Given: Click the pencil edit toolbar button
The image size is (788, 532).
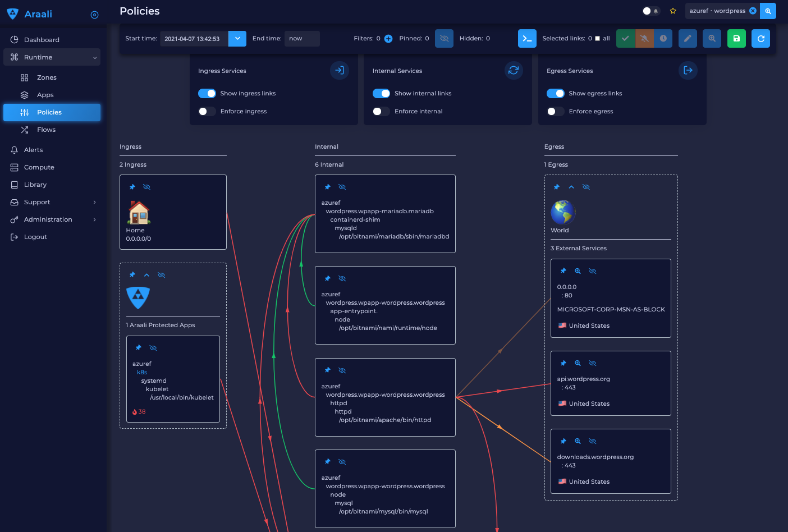Looking at the screenshot, I should click(688, 39).
